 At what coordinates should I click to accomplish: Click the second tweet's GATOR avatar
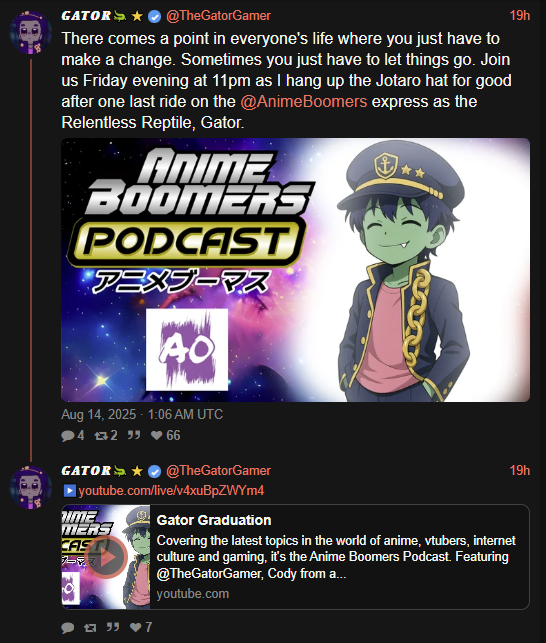click(x=31, y=488)
